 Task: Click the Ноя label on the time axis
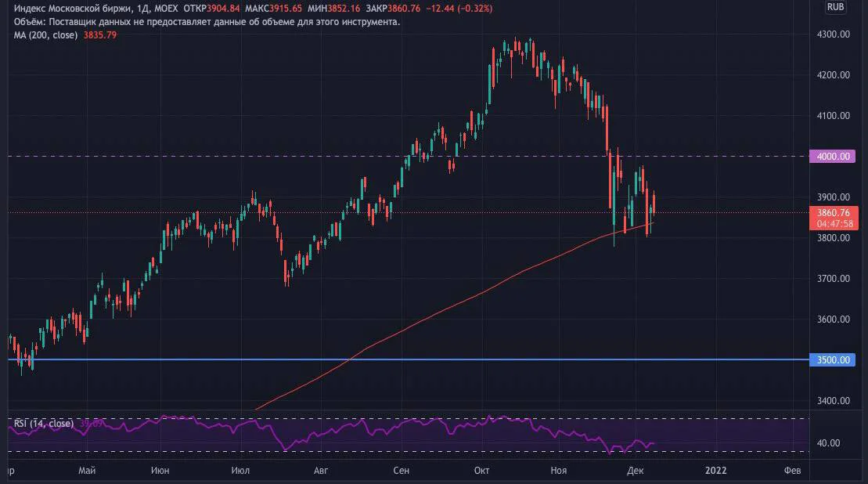[x=559, y=471]
